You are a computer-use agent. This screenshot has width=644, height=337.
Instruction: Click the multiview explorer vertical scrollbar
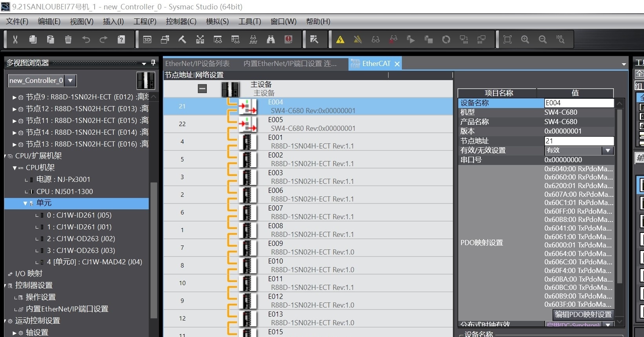click(x=153, y=251)
